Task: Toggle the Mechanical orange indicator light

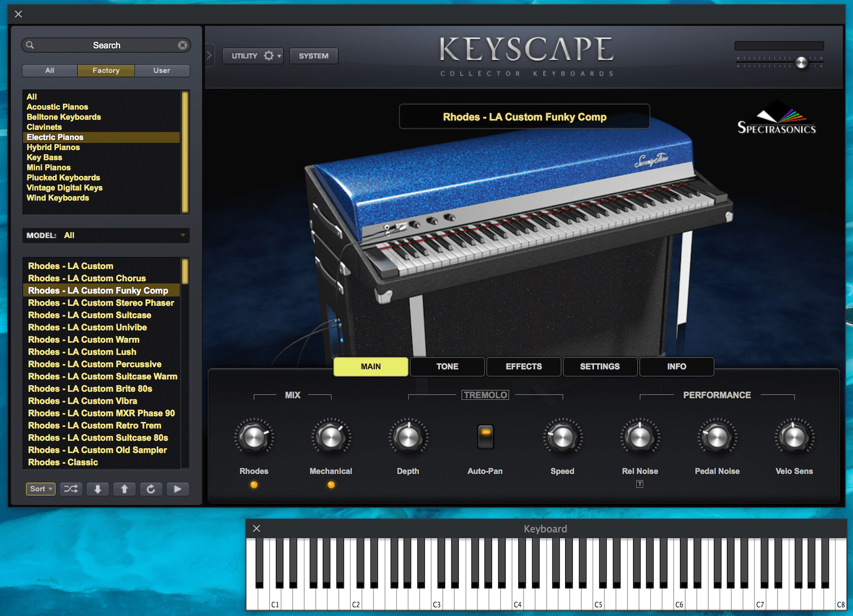Action: 331,485
